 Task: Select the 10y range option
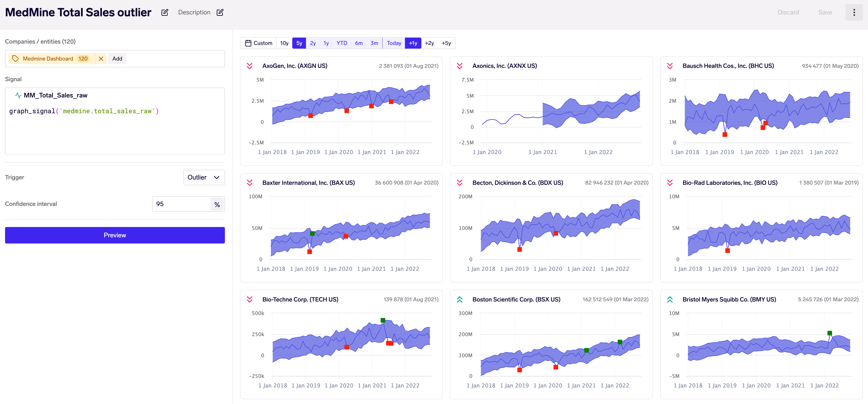coord(284,43)
